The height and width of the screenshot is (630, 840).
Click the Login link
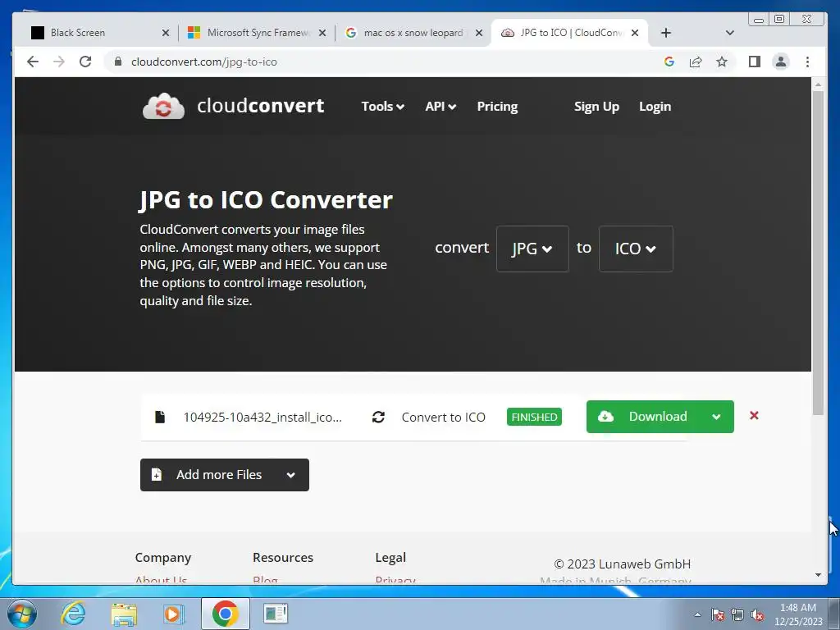coord(655,106)
